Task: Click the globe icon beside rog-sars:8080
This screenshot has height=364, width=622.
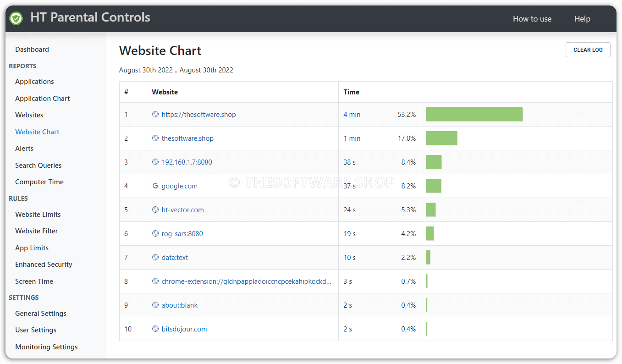Action: [155, 233]
